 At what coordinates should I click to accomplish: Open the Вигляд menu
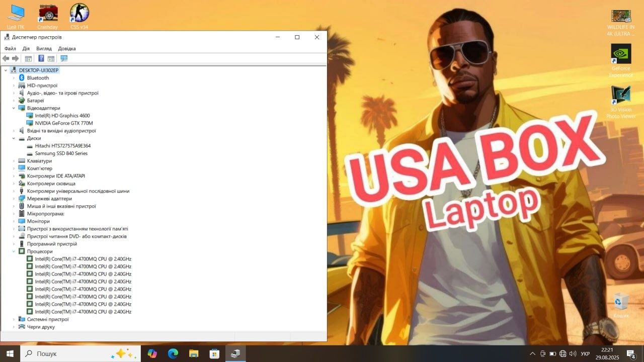click(x=44, y=48)
